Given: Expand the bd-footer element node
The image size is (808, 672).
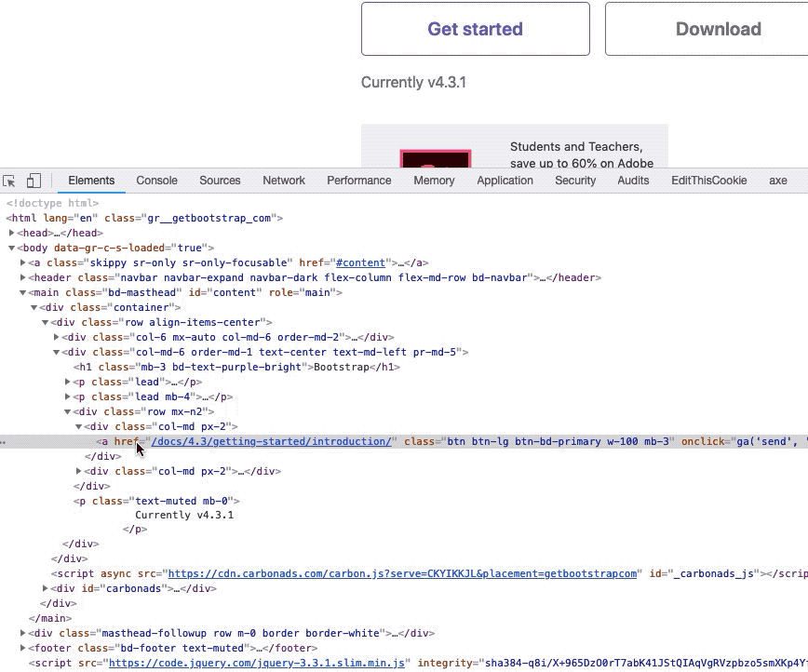Looking at the screenshot, I should 22,648.
